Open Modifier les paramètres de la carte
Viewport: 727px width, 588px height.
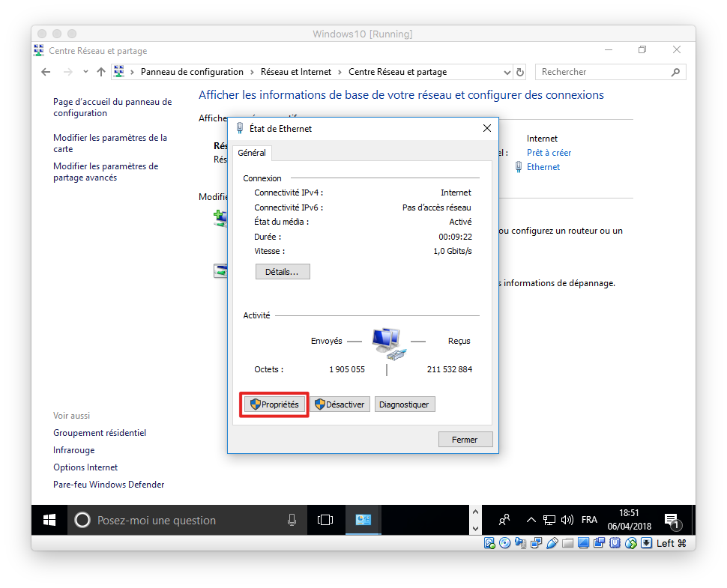pyautogui.click(x=110, y=143)
